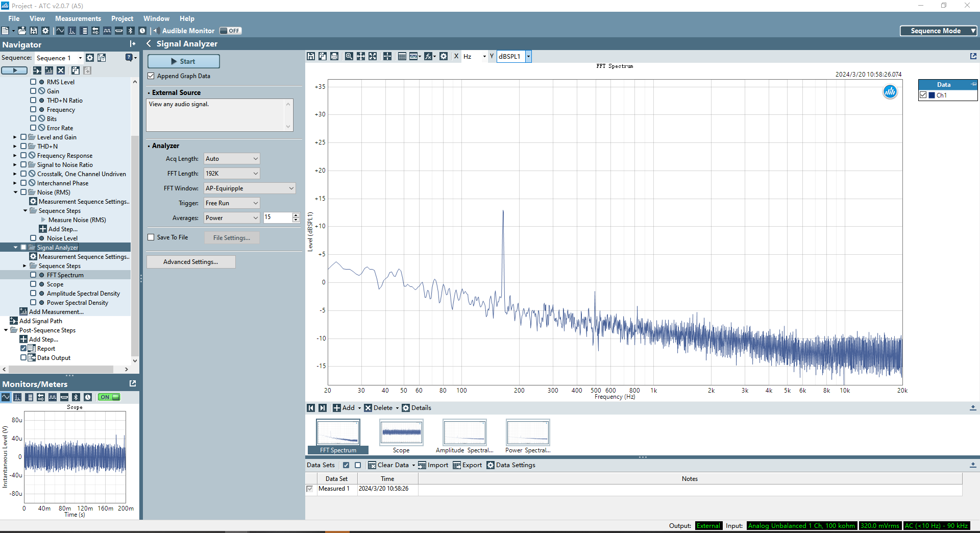
Task: Click the sequence lock/copy icon next to Sequence 1
Action: [x=102, y=58]
